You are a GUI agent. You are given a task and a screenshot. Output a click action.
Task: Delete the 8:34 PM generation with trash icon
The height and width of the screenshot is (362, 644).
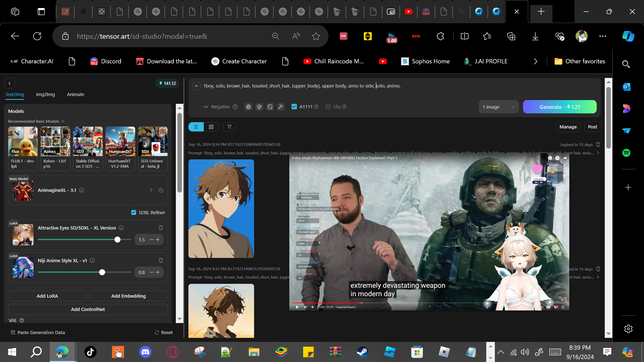tap(598, 145)
